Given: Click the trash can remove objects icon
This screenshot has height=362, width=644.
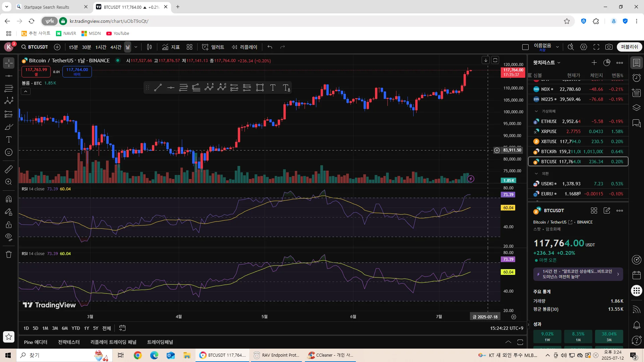Looking at the screenshot, I should (9, 254).
